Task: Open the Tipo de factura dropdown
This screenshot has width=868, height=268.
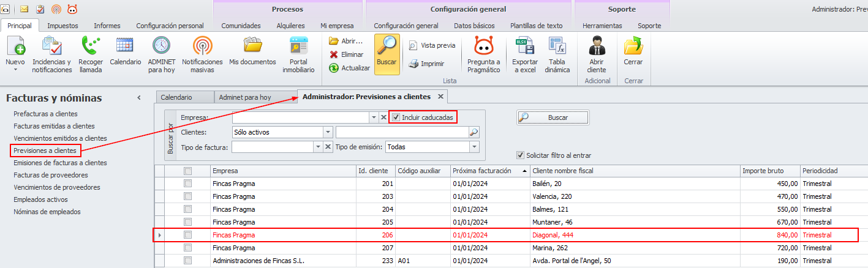Action: pyautogui.click(x=318, y=147)
